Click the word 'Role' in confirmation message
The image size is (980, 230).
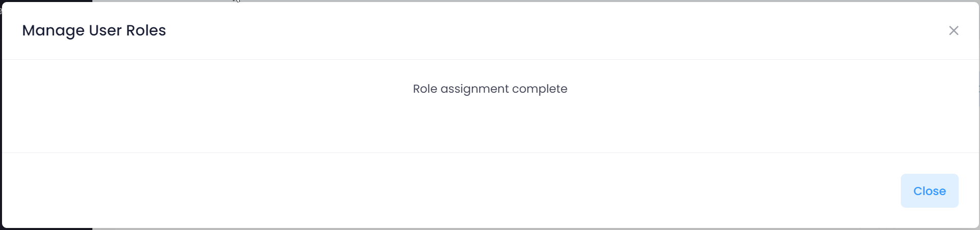425,89
